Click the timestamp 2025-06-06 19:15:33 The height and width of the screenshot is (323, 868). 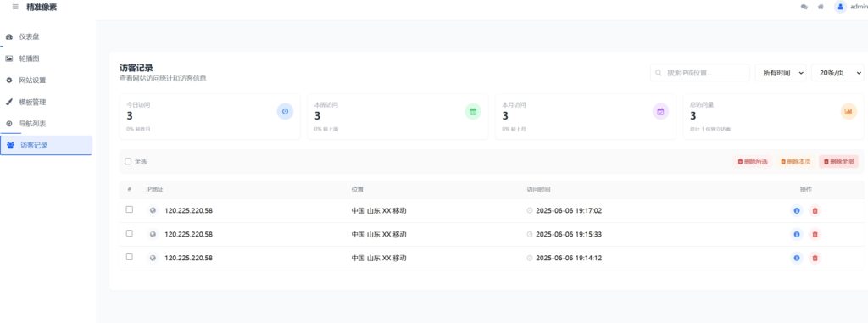(569, 234)
